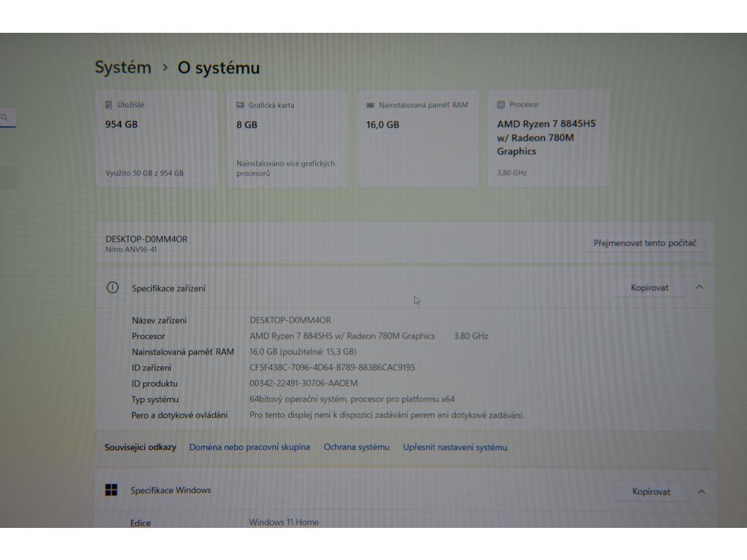The image size is (747, 560).
Task: Click the Systém breadcrumb link
Action: [x=123, y=67]
